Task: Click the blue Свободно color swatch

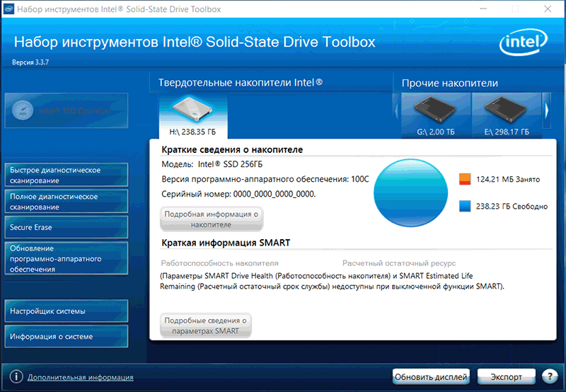Action: [465, 206]
